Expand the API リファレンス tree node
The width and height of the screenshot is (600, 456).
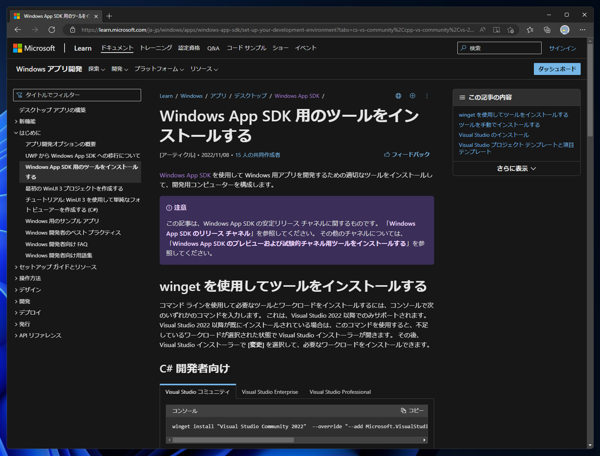point(16,335)
